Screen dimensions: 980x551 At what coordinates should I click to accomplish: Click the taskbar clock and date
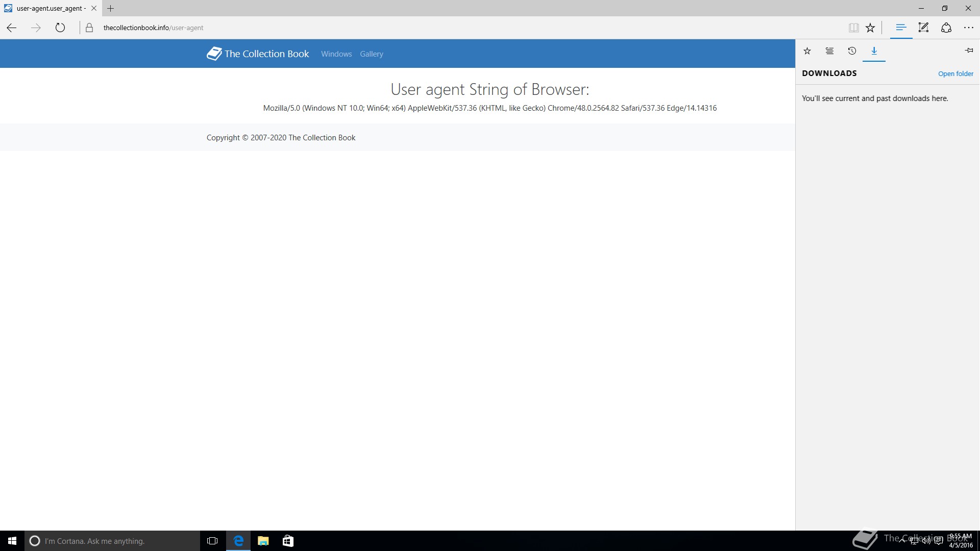click(960, 541)
